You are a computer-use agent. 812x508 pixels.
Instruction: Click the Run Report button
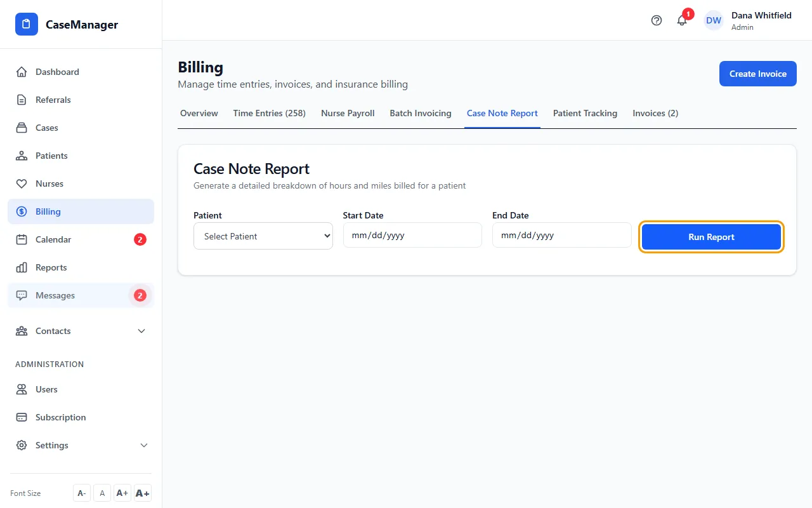tap(711, 237)
